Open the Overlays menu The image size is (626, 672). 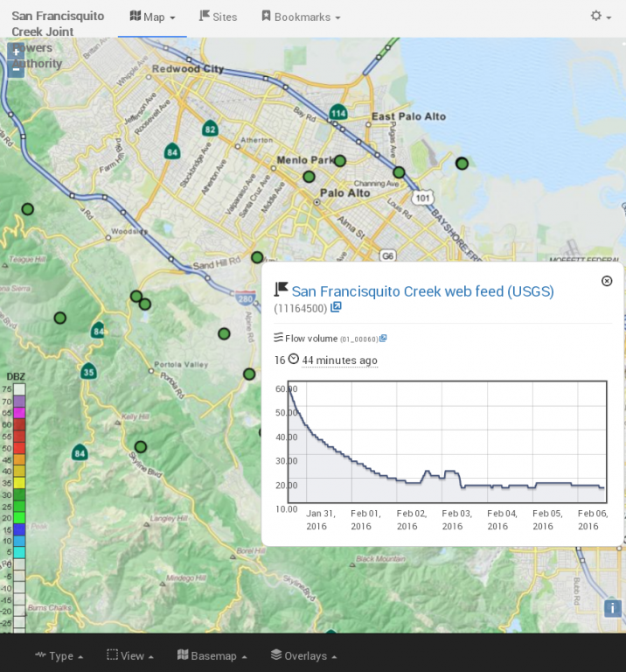[303, 655]
